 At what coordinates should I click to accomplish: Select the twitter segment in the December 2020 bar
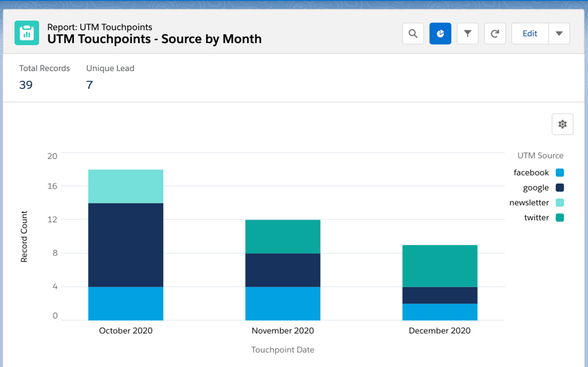point(440,266)
